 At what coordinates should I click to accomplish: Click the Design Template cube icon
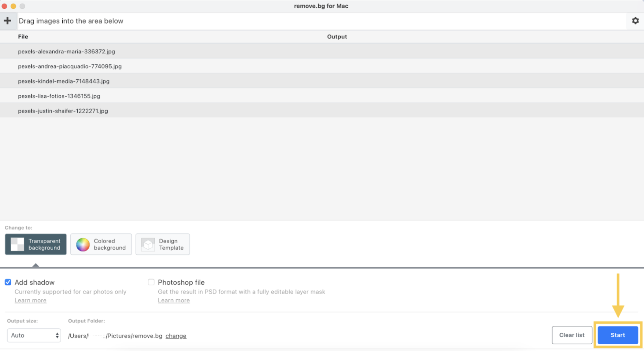coord(148,244)
